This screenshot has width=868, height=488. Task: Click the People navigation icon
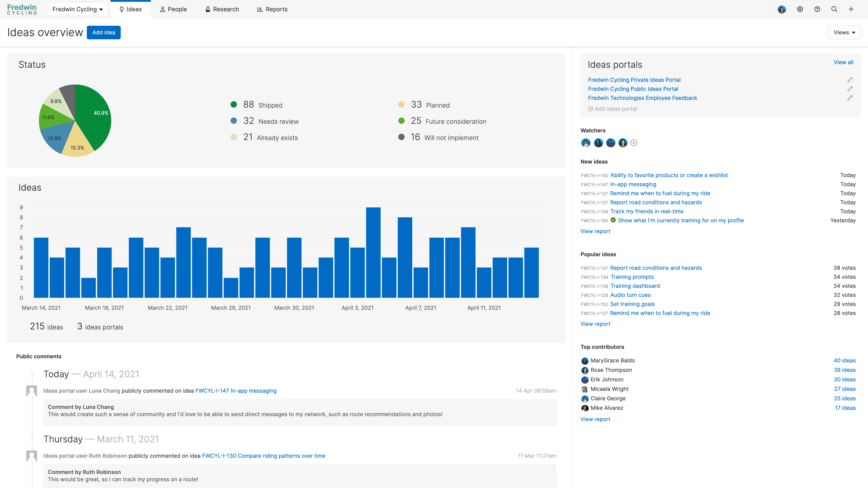[162, 9]
